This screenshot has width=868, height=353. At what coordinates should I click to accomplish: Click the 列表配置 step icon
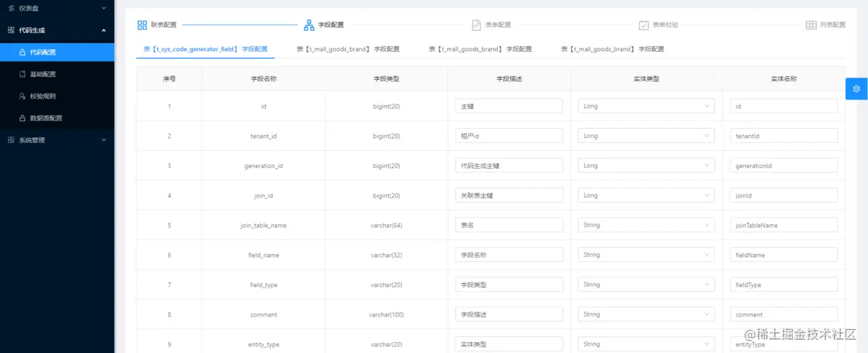811,25
